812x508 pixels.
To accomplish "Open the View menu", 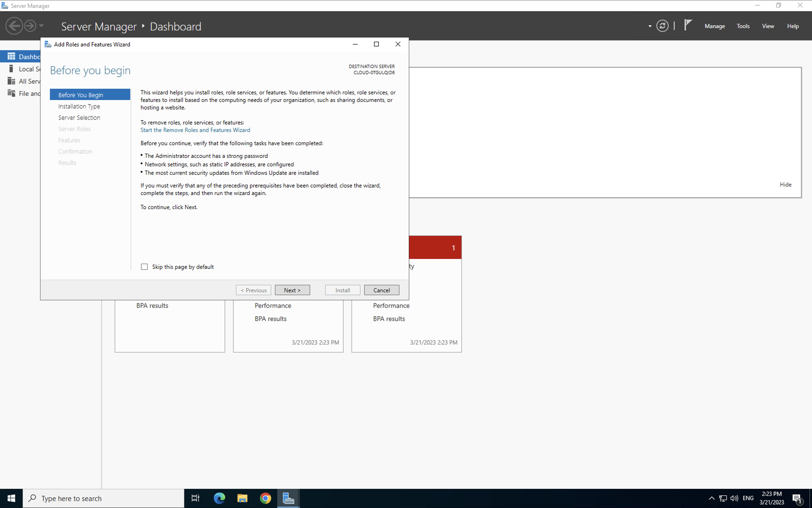I will pyautogui.click(x=768, y=26).
